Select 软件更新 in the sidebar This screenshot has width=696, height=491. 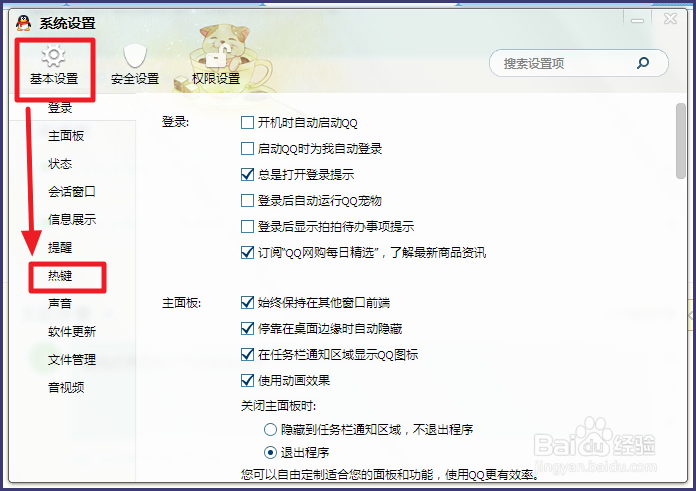click(x=72, y=332)
